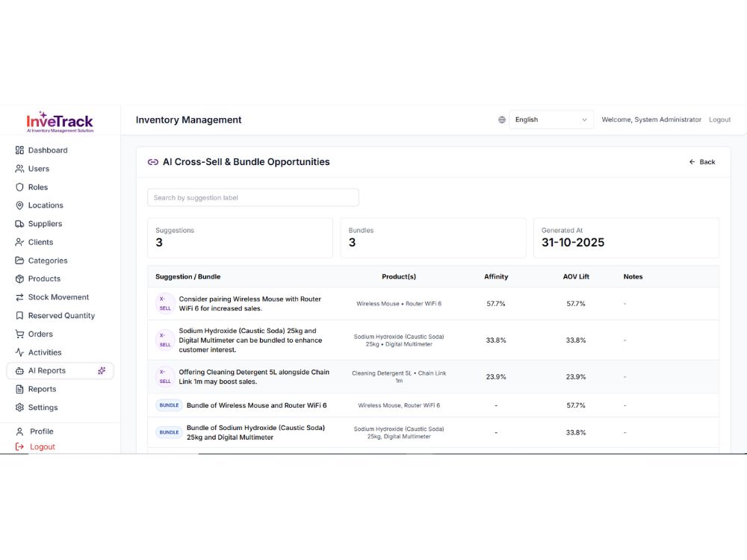Click the sparkle icon beside AI Reports
This screenshot has height=560, width=747.
[x=102, y=370]
